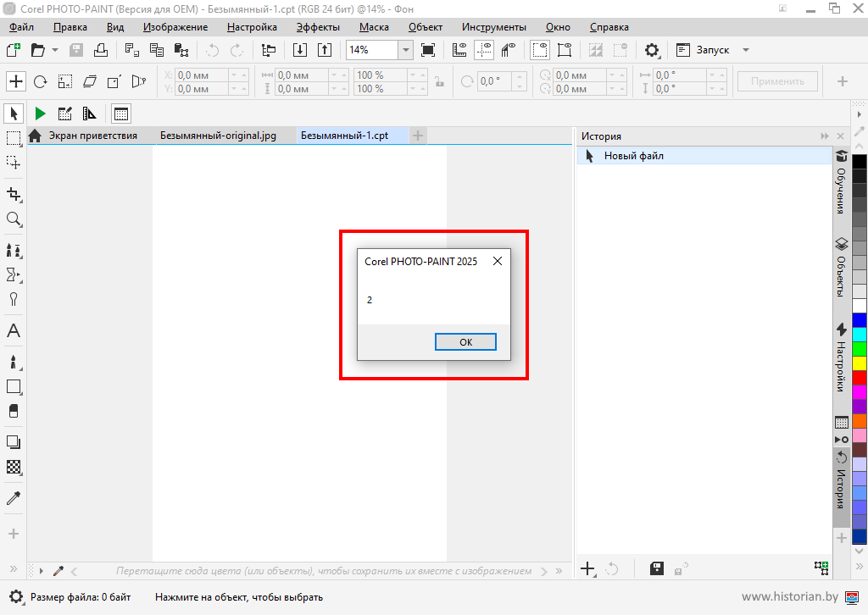Screen dimensions: 868x615
Task: Expand the Open file dropdown arrow
Action: tap(55, 50)
